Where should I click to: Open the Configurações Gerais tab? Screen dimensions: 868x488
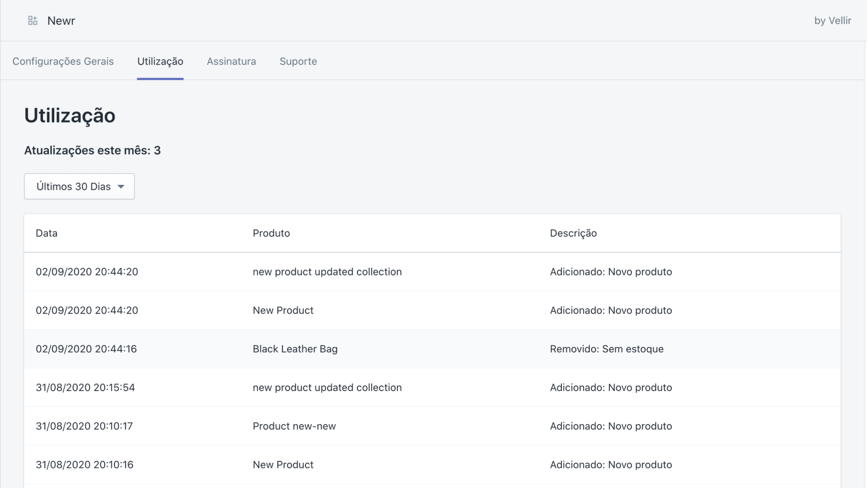pyautogui.click(x=63, y=61)
